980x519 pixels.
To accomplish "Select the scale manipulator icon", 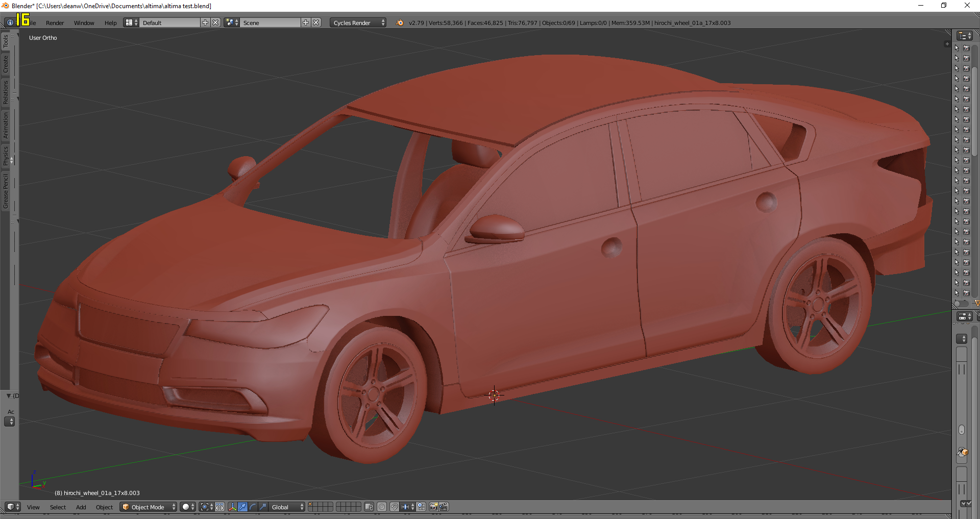I will click(x=263, y=507).
